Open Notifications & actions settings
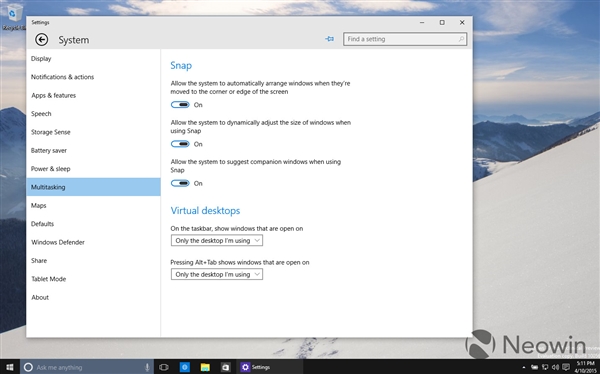 point(93,77)
